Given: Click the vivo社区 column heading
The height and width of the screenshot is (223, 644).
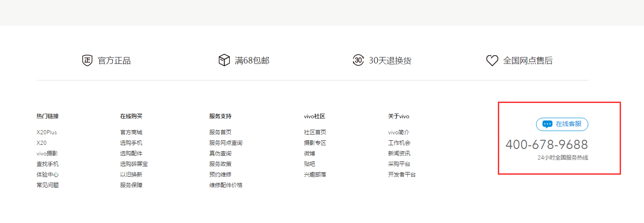Looking at the screenshot, I should tap(314, 116).
